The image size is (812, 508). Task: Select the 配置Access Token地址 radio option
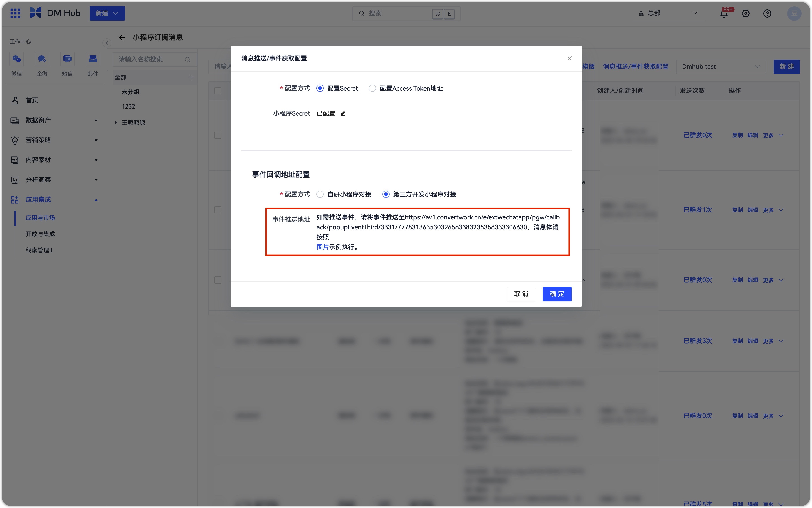[372, 88]
